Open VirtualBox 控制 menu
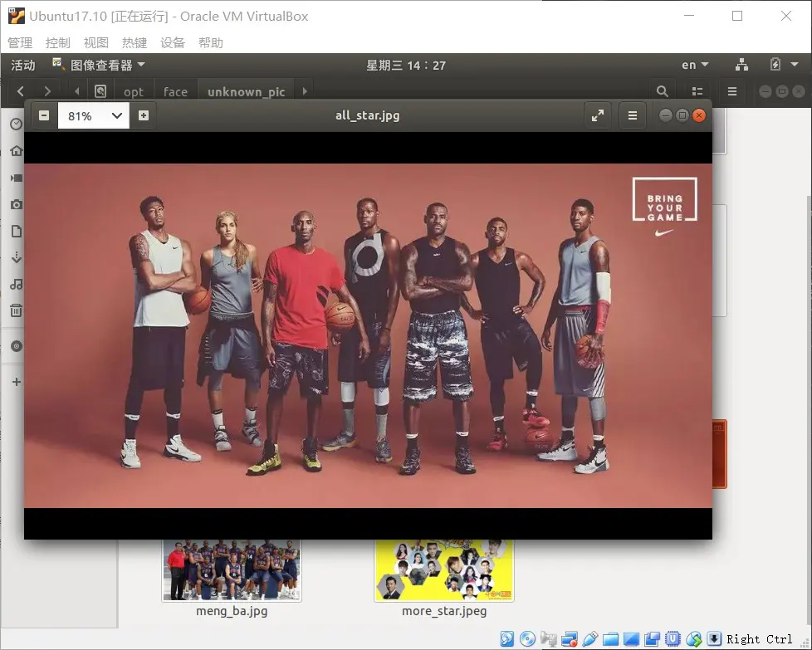The height and width of the screenshot is (650, 812). point(57,42)
